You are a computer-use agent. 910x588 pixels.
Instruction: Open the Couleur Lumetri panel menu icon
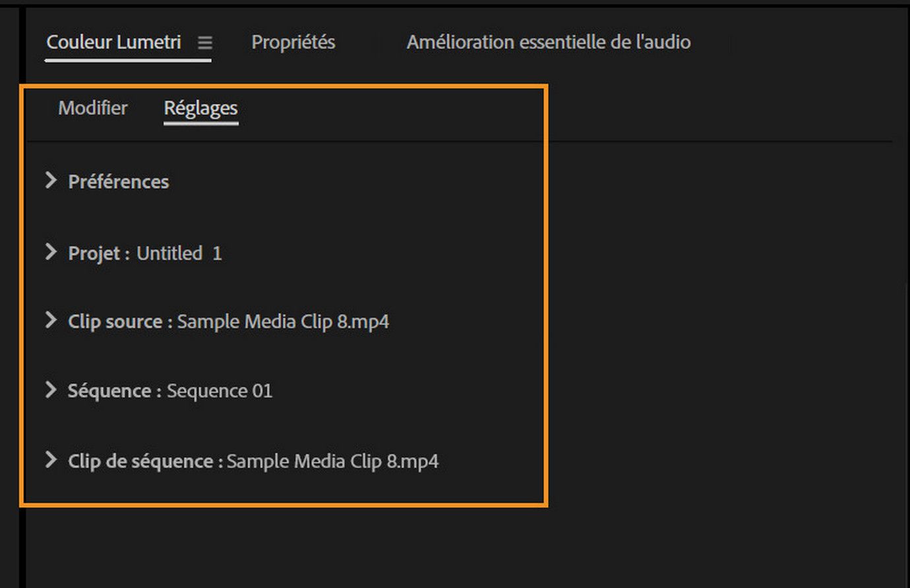(205, 43)
